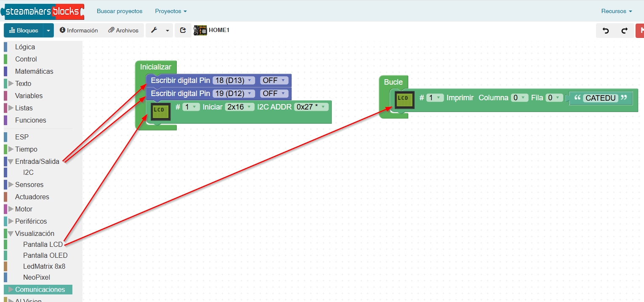Open the 2x16 LCD size dropdown
This screenshot has height=302, width=644.
(240, 107)
